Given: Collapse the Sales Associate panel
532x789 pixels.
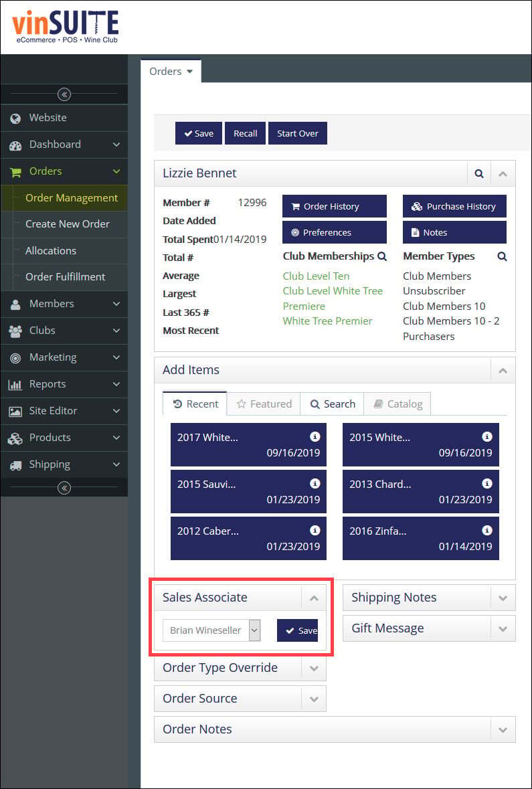Looking at the screenshot, I should tap(314, 598).
